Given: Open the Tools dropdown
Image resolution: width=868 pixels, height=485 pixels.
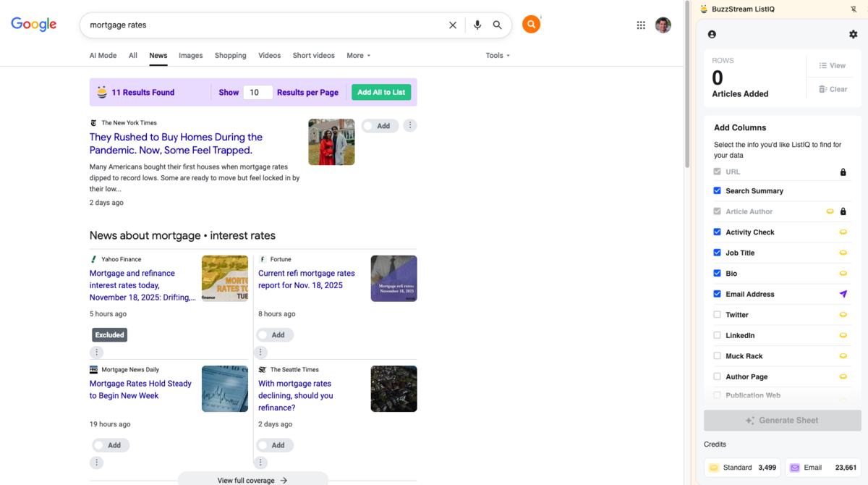Looking at the screenshot, I should pyautogui.click(x=498, y=56).
